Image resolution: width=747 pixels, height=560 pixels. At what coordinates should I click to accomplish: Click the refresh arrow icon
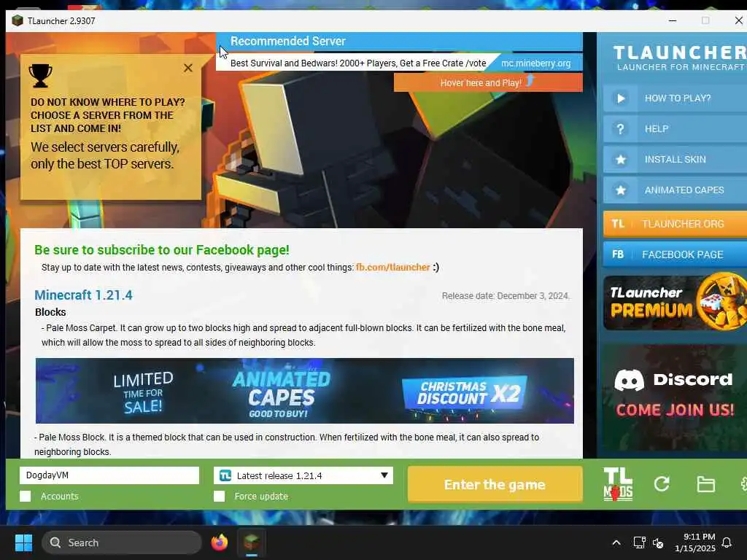662,484
